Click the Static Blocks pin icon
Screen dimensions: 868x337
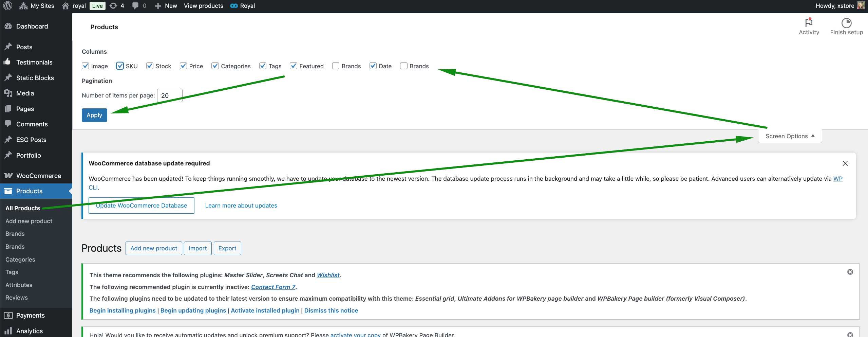tap(8, 77)
